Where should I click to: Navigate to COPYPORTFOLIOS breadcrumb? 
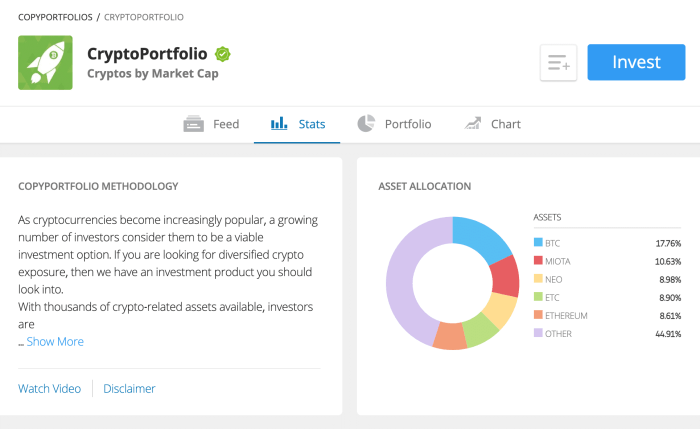point(55,17)
